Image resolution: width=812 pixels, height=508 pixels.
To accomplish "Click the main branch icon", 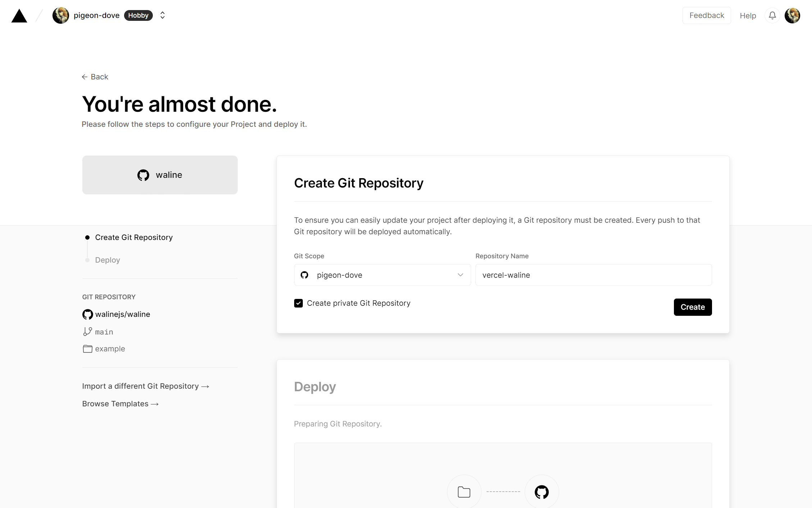I will pyautogui.click(x=87, y=332).
